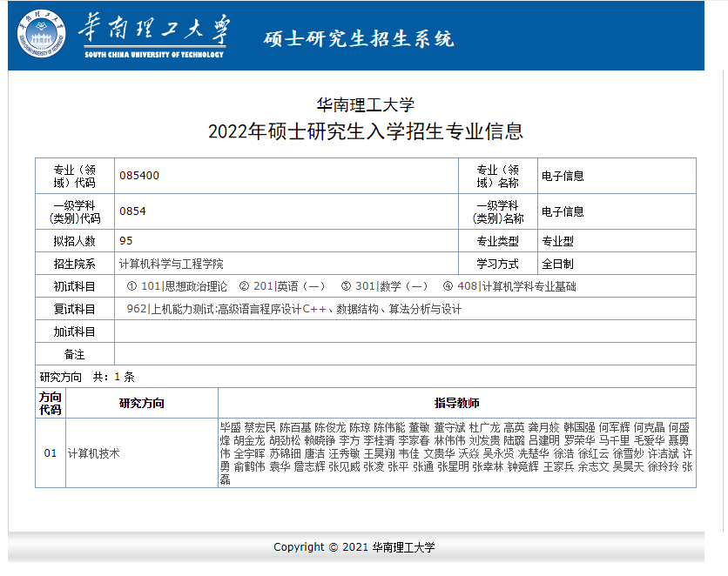Viewport: 728px width, 576px height.
Task: Select the major code value 085400
Action: click(x=139, y=175)
